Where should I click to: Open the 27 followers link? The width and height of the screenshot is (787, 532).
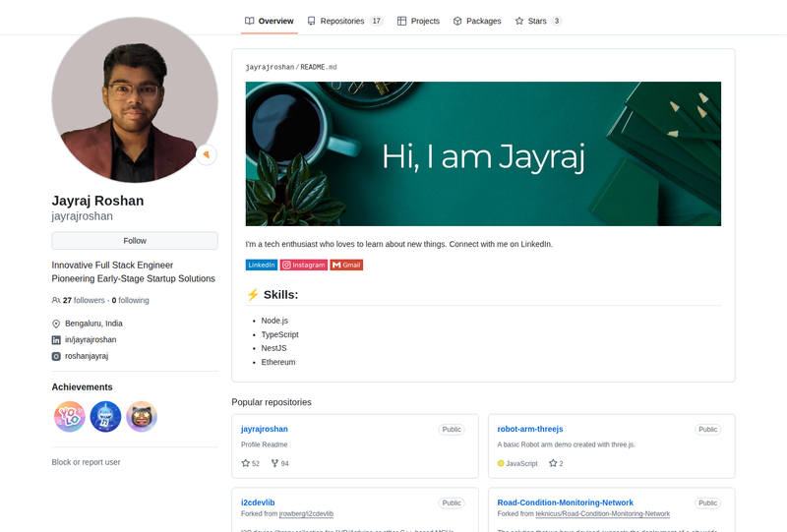84,300
